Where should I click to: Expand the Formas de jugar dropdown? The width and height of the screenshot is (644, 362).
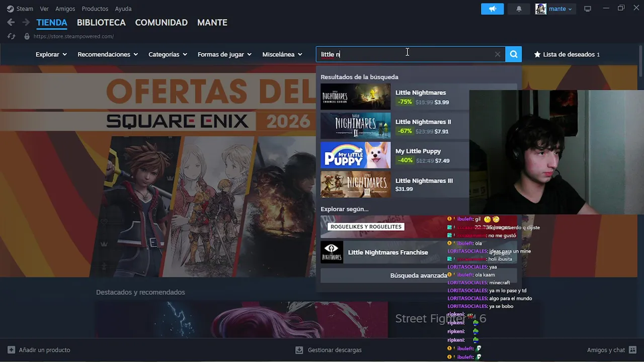pos(224,54)
